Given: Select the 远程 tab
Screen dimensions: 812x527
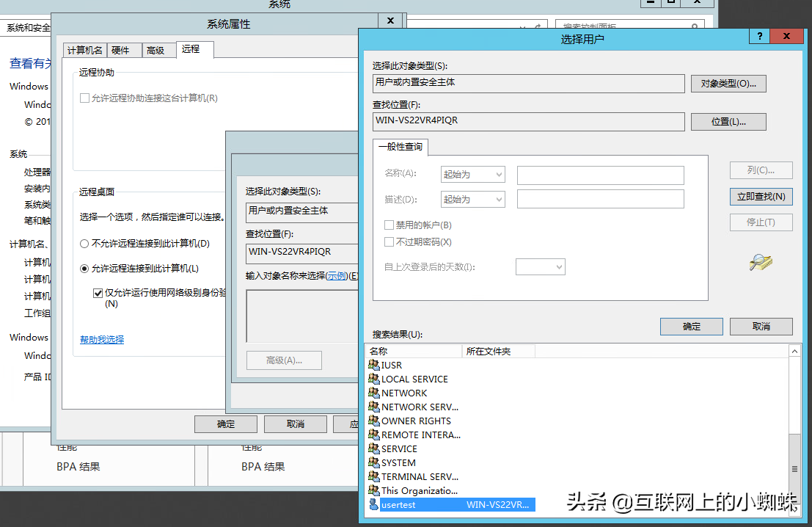Looking at the screenshot, I should [194, 49].
